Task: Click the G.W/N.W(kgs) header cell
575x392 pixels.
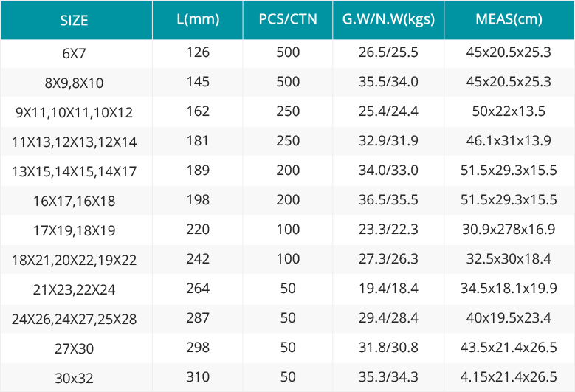Action: click(x=388, y=19)
